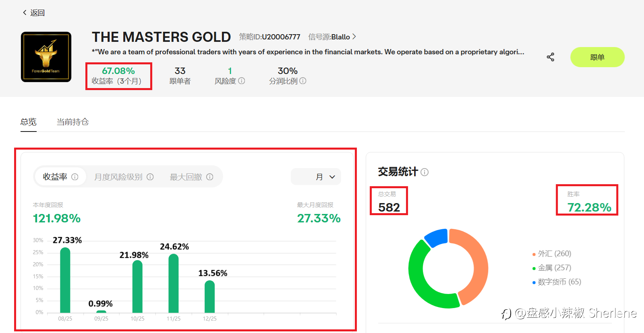This screenshot has width=644, height=333.
Task: Click the green 跟单 button
Action: coord(597,57)
